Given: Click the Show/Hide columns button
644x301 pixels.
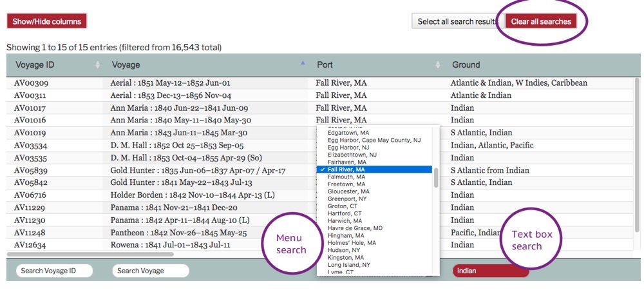Looking at the screenshot, I should coord(47,21).
